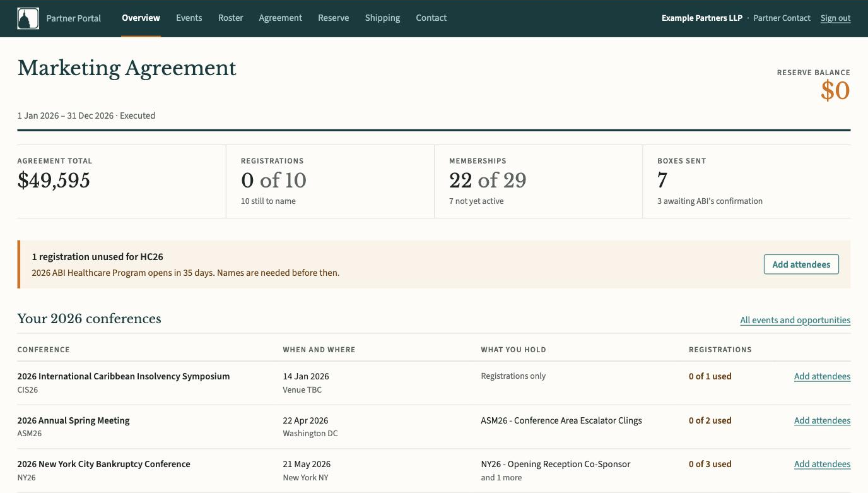Image resolution: width=868 pixels, height=493 pixels.
Task: Click the 0 of 10 registrations figure
Action: (273, 181)
